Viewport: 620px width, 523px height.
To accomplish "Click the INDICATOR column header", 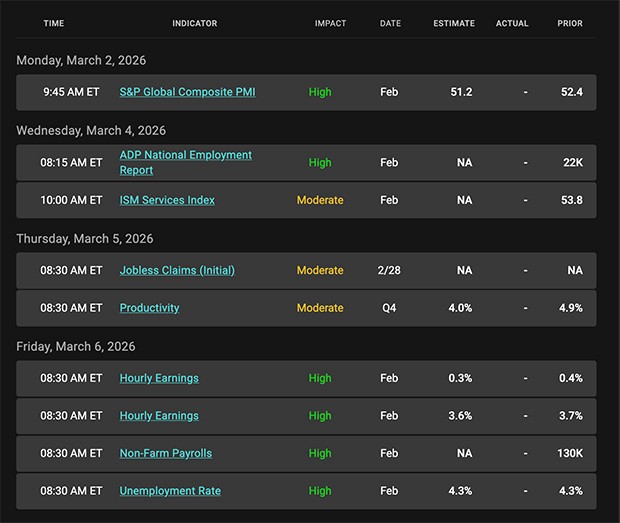I will click(x=194, y=23).
